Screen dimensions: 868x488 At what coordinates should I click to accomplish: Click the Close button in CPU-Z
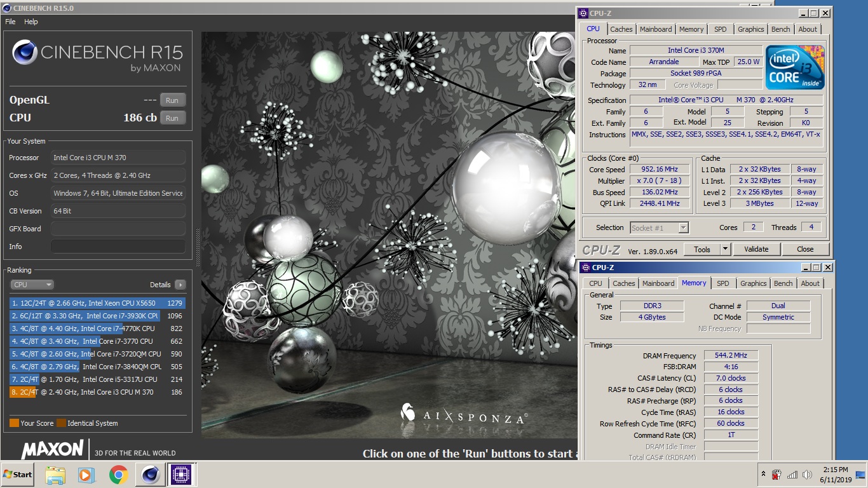[805, 249]
